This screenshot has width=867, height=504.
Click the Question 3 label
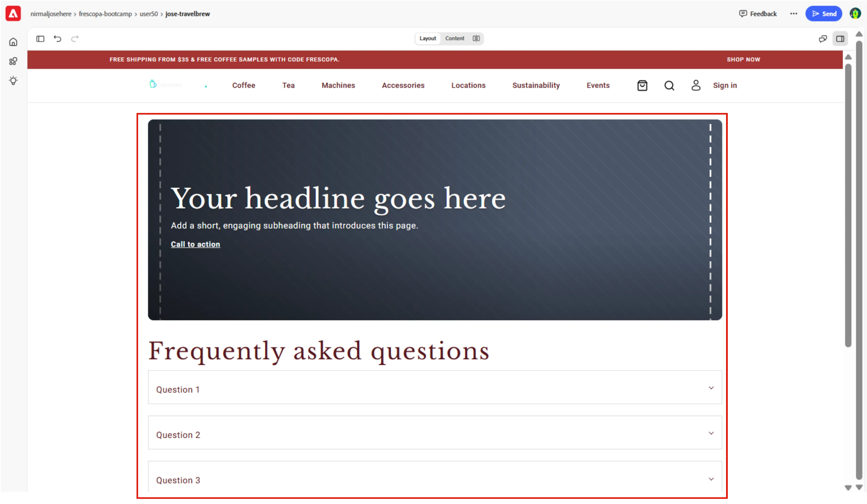(178, 481)
